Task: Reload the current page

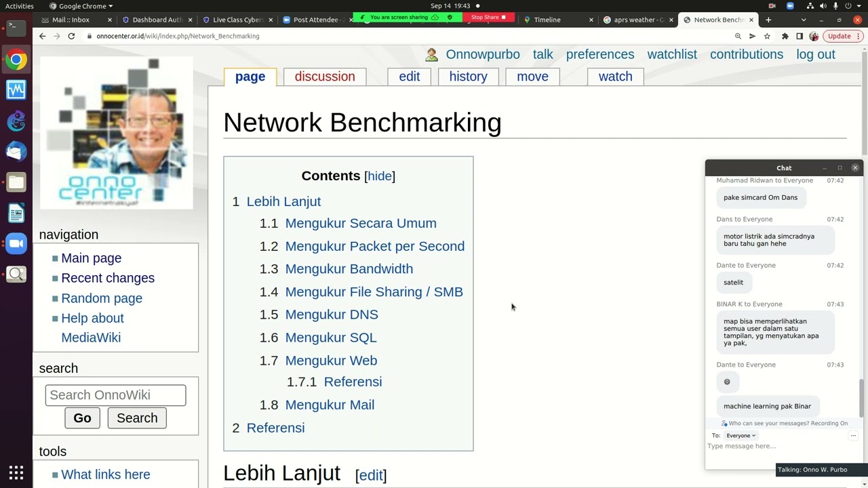Action: pyautogui.click(x=71, y=36)
